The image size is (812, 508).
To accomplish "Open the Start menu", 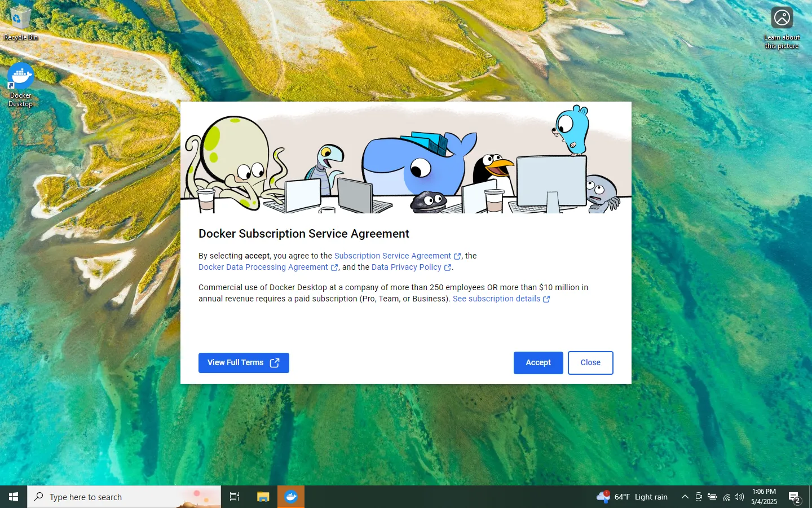I will coord(13,497).
